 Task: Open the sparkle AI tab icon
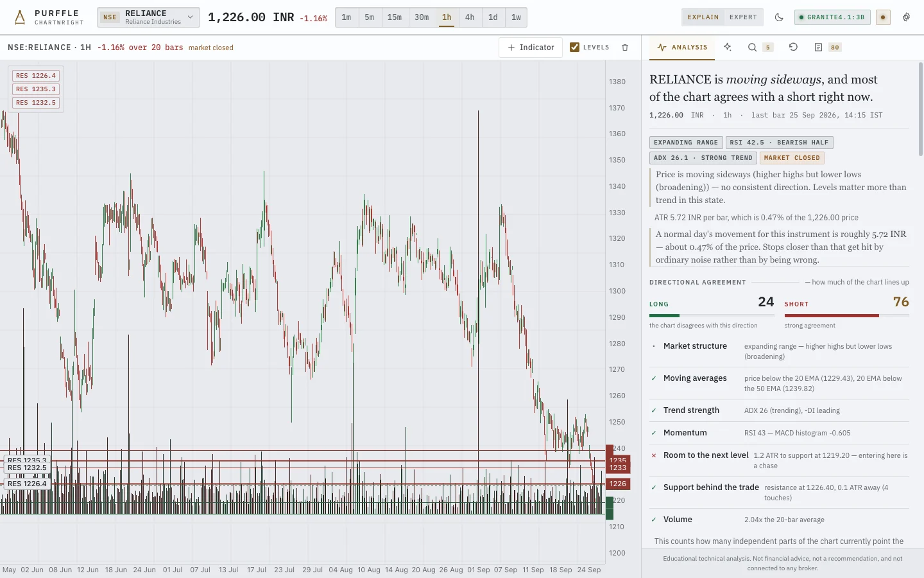pyautogui.click(x=728, y=47)
